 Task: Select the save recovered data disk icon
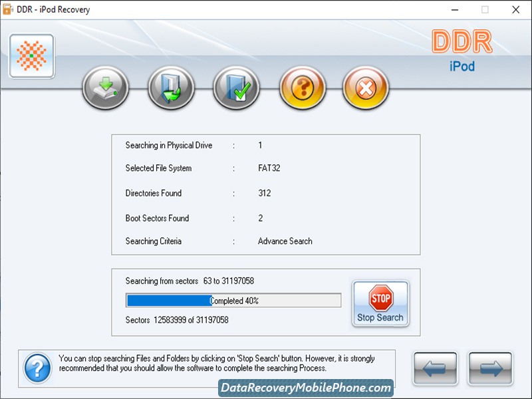(105, 87)
